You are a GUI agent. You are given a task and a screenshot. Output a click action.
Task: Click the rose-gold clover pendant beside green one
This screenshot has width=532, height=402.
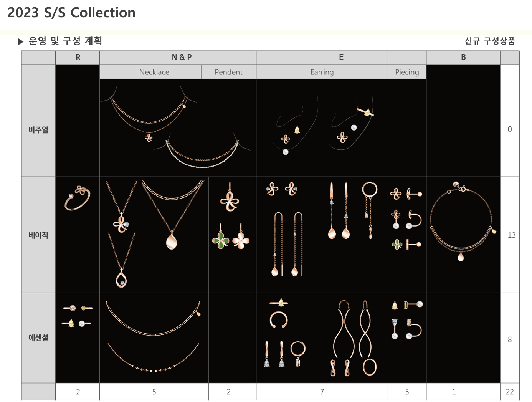[x=241, y=237]
